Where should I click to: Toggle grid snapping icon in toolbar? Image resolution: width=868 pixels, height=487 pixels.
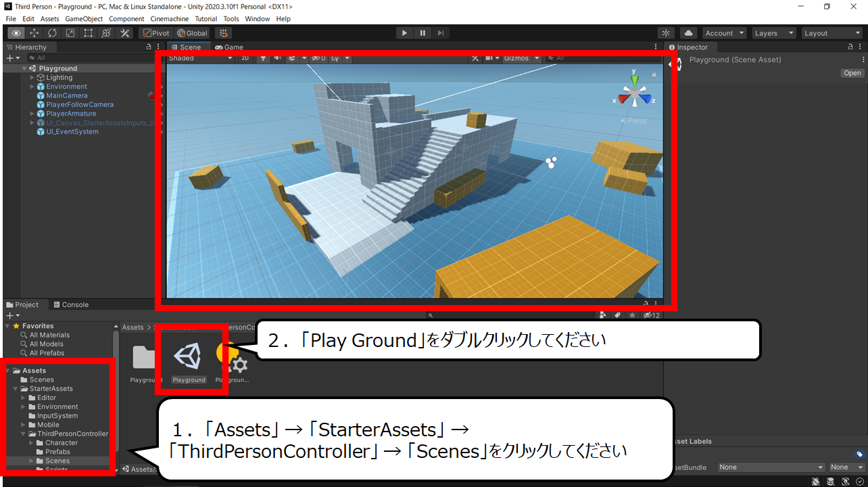pos(224,32)
